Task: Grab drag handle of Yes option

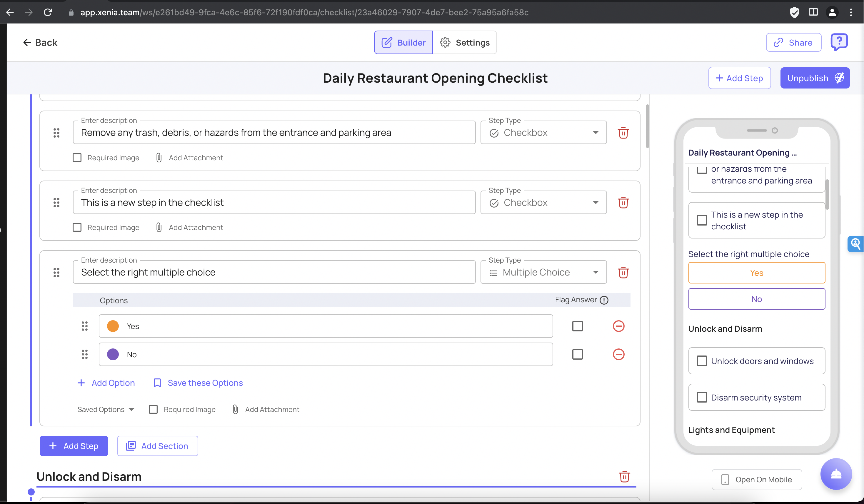Action: (x=85, y=326)
